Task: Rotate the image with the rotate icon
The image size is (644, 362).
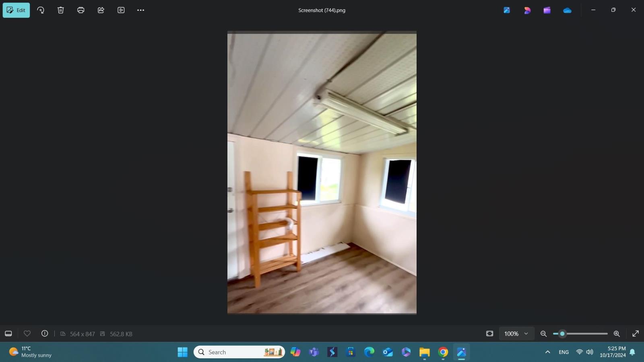Action: tap(41, 10)
